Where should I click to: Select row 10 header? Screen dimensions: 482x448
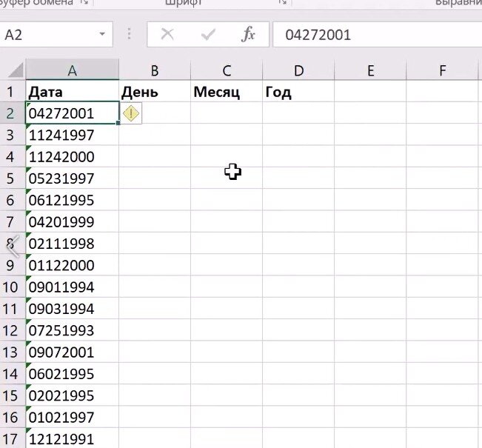tap(13, 287)
